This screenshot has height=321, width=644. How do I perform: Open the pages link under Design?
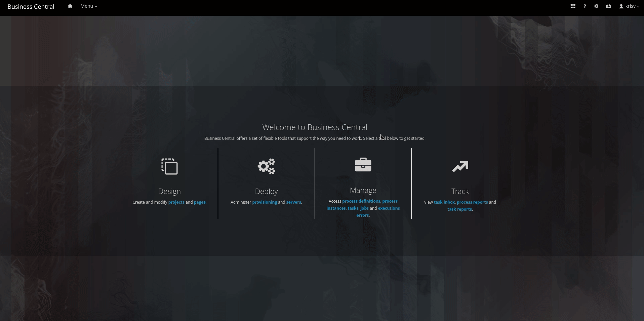199,202
